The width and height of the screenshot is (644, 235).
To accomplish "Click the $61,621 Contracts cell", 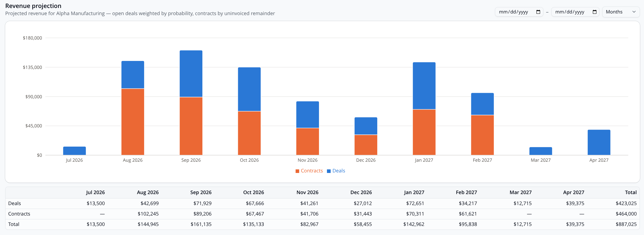I will pos(468,214).
